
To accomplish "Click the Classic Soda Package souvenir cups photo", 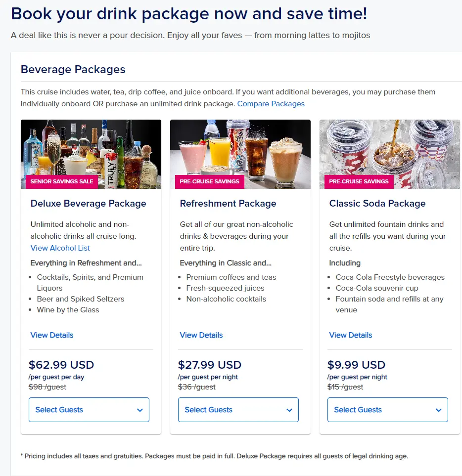I will click(x=389, y=148).
